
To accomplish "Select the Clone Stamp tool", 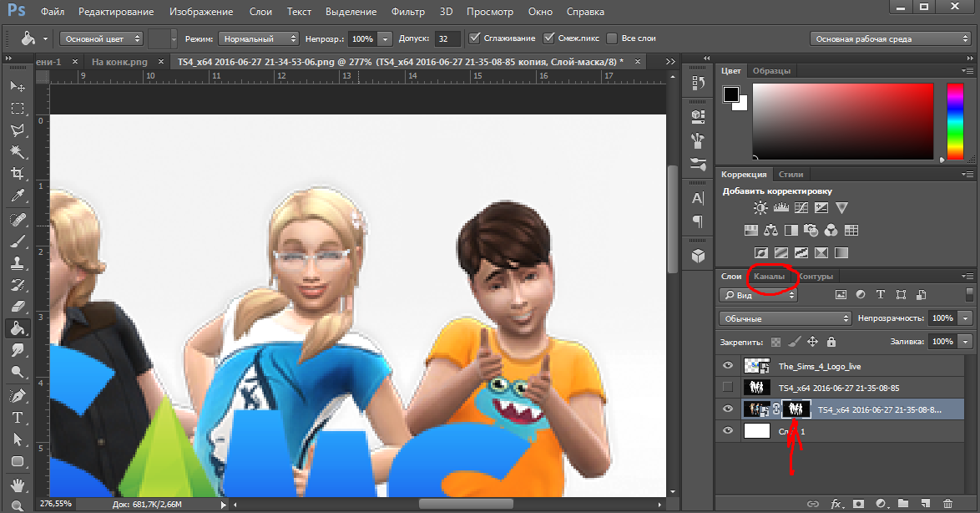I will tap(18, 262).
